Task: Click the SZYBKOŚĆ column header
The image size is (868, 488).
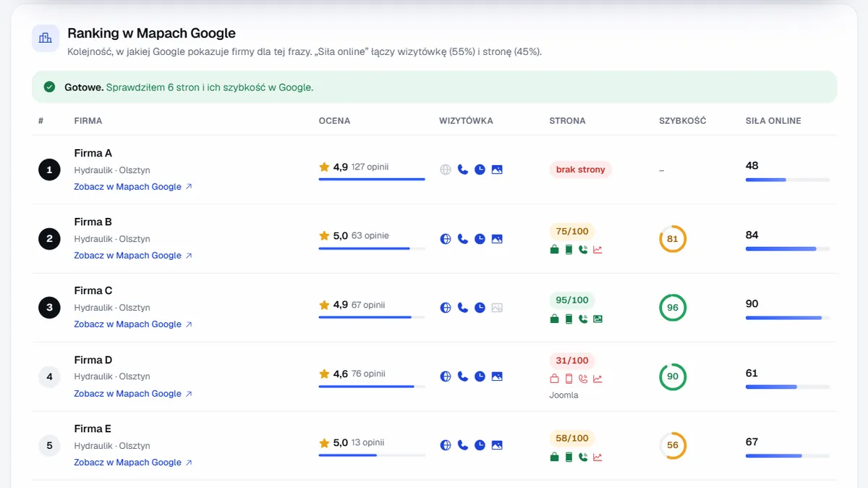Action: point(682,121)
